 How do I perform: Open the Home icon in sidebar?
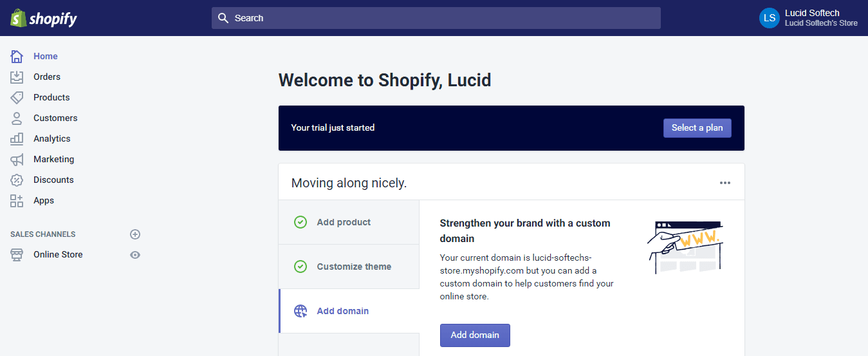tap(17, 56)
